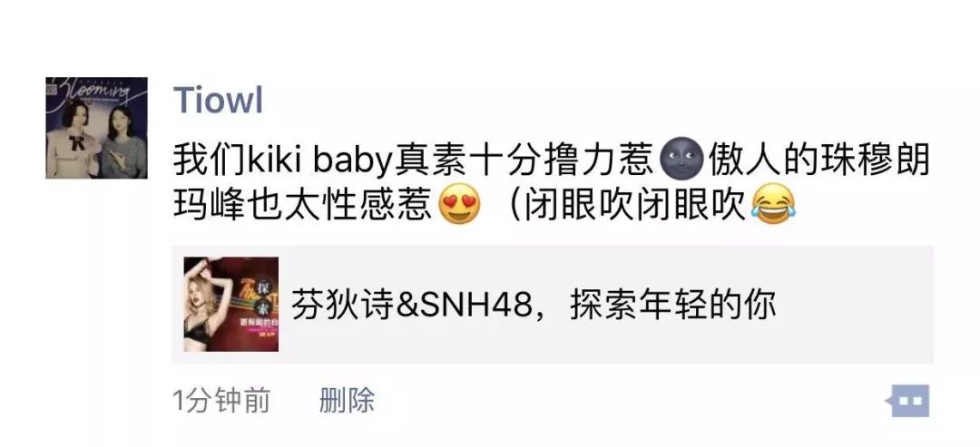Open the username Tiowl profile link
Viewport: 980px width, 447px height.
pyautogui.click(x=218, y=100)
